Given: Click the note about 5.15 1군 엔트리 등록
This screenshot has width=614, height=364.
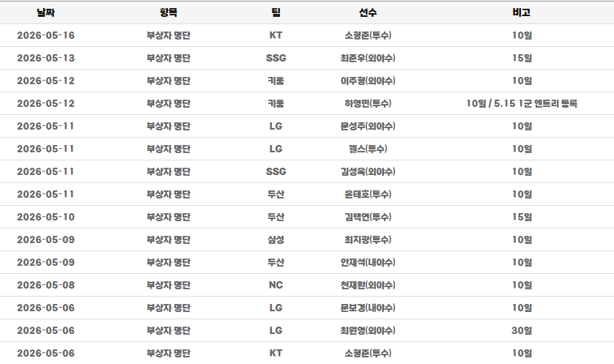Looking at the screenshot, I should tap(522, 103).
